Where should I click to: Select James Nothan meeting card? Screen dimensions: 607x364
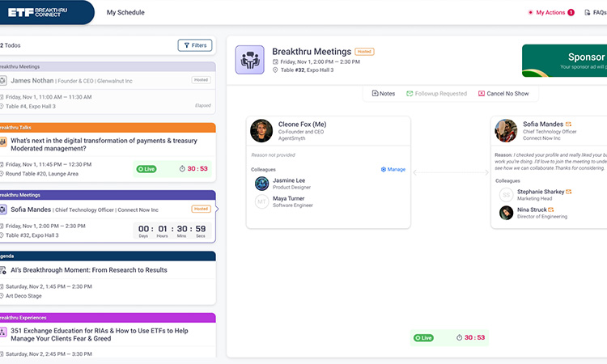click(107, 89)
